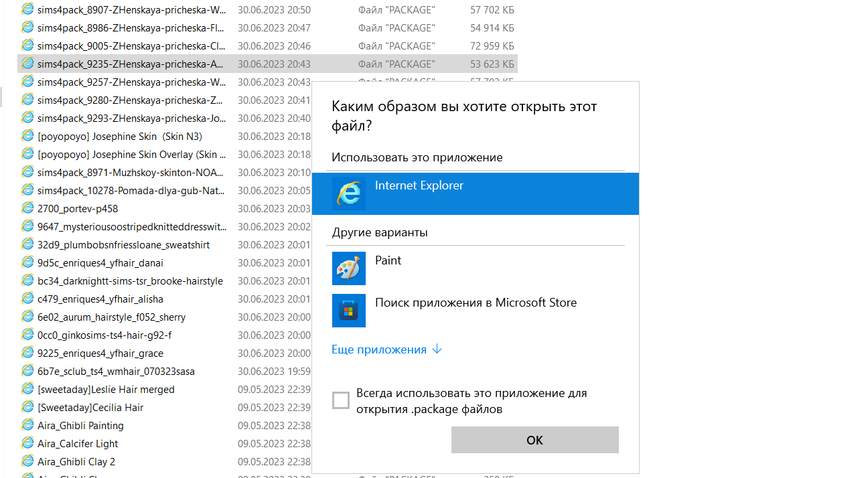
Task: Click the 53 623 КБ size cell
Action: (x=492, y=64)
